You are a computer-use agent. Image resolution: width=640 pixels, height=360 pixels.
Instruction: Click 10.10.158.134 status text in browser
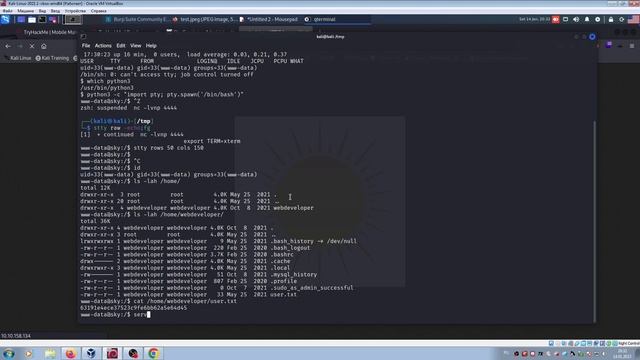coord(16,336)
